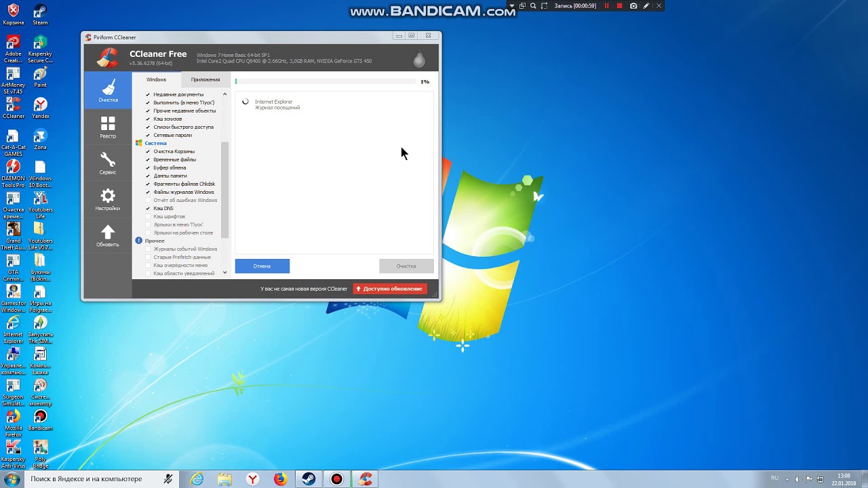
Task: Click the blue exclamation icon next to Прочее
Action: [x=138, y=241]
